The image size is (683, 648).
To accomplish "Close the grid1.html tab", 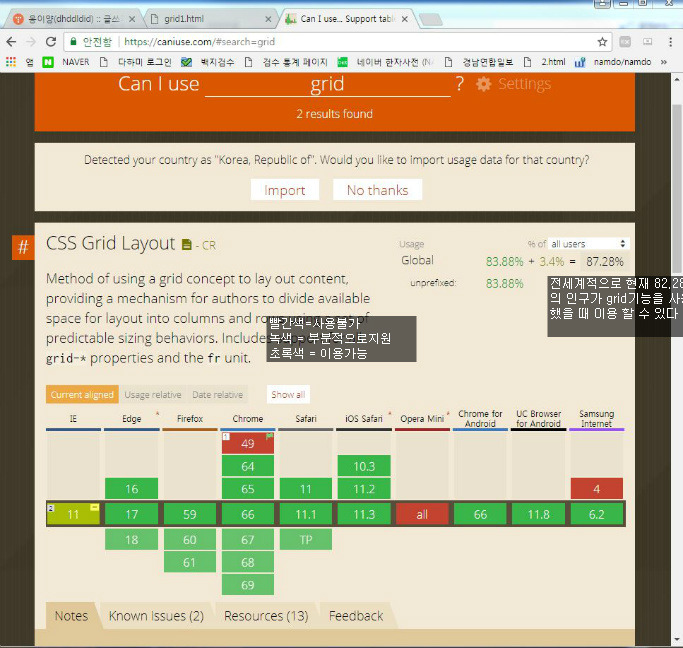I will [268, 19].
